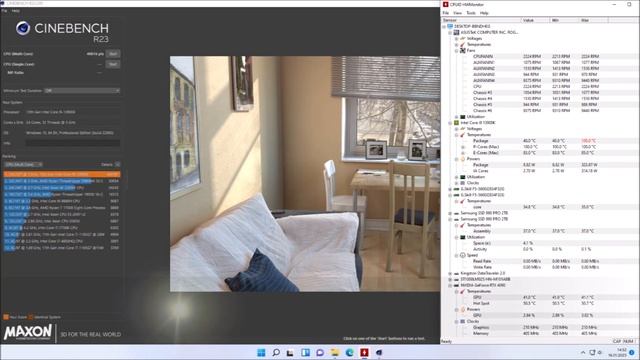Select the orange highlighted ranking bar

pos(62,174)
